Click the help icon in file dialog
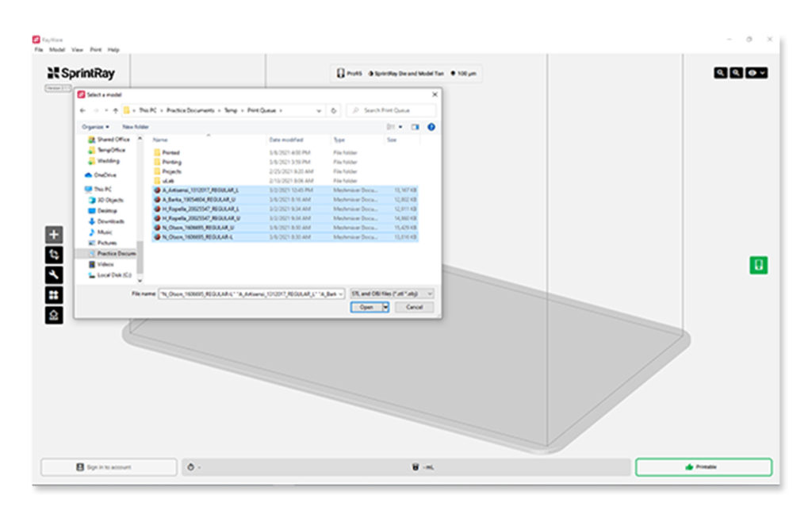Viewport: 812px width, 522px height. (x=431, y=127)
